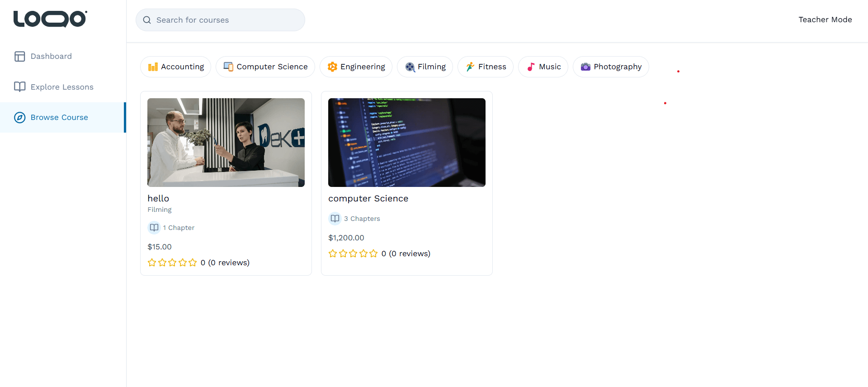The height and width of the screenshot is (387, 868).
Task: Click the first rating star on hello course
Action: (x=152, y=263)
